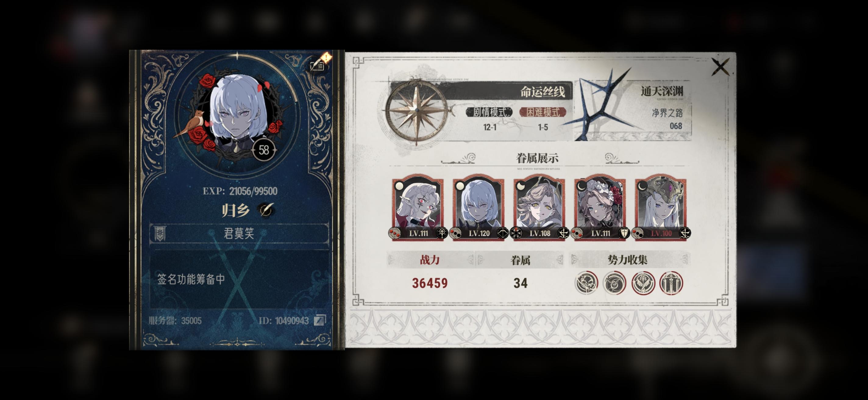This screenshot has height=400, width=868.
Task: Click the 签名功能筹备中 signature field
Action: (x=239, y=279)
